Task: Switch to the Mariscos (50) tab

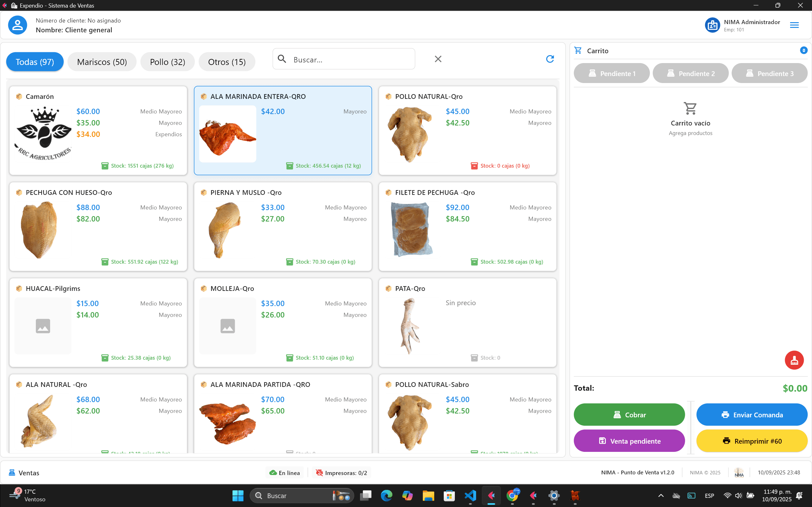Action: [102, 62]
